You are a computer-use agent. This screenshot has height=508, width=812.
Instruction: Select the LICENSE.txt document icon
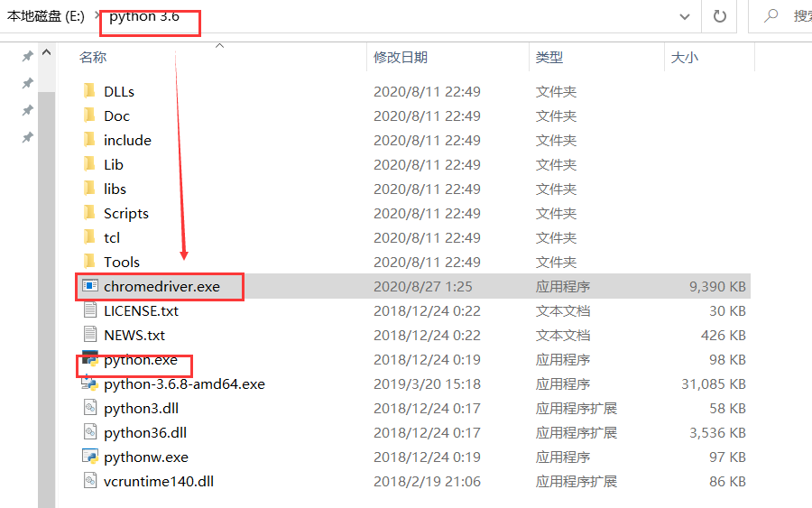pyautogui.click(x=90, y=310)
